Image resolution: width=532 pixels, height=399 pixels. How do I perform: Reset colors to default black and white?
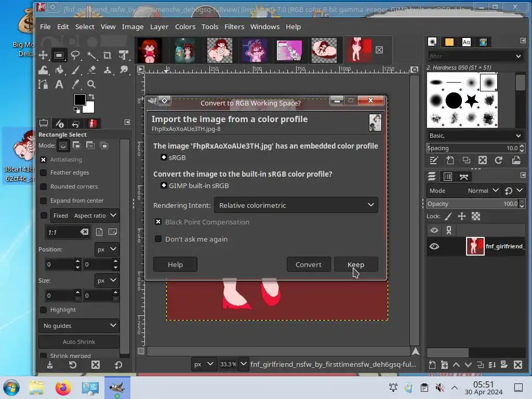(77, 110)
